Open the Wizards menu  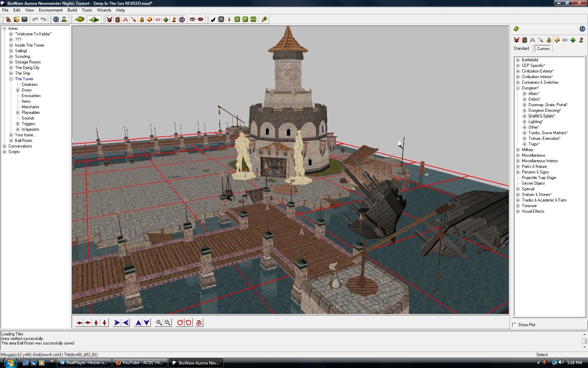(104, 10)
